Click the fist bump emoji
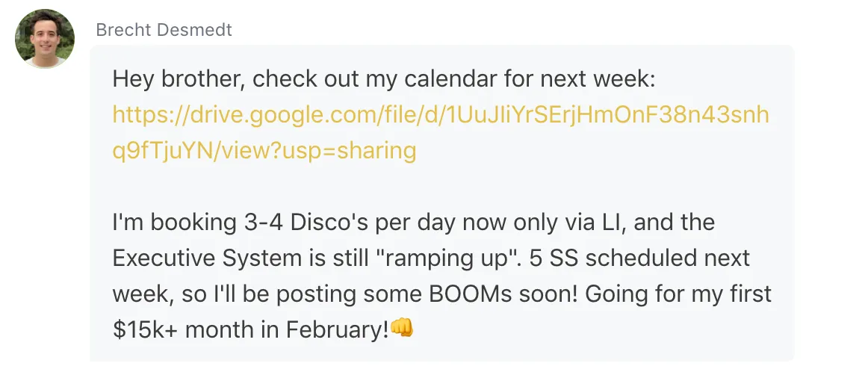The width and height of the screenshot is (868, 375). point(402,329)
